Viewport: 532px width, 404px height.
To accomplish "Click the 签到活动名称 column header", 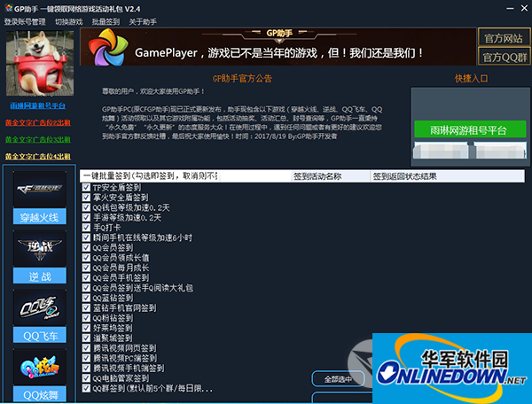I will click(330, 176).
